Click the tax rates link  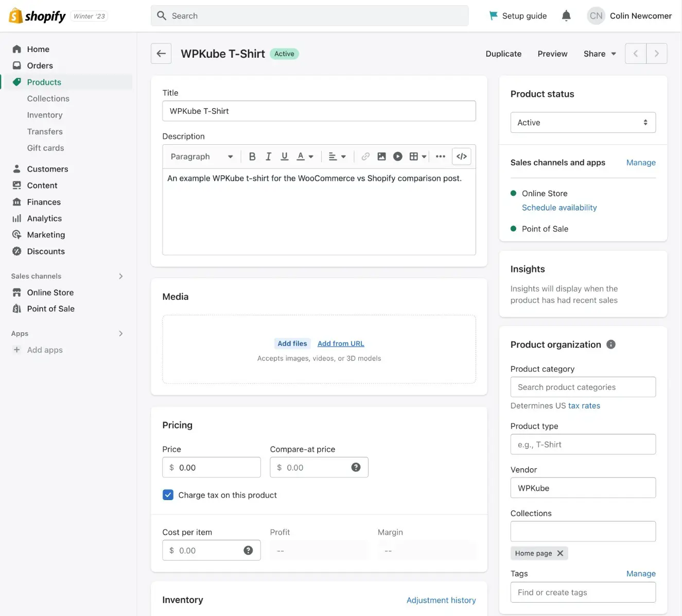[x=584, y=405]
